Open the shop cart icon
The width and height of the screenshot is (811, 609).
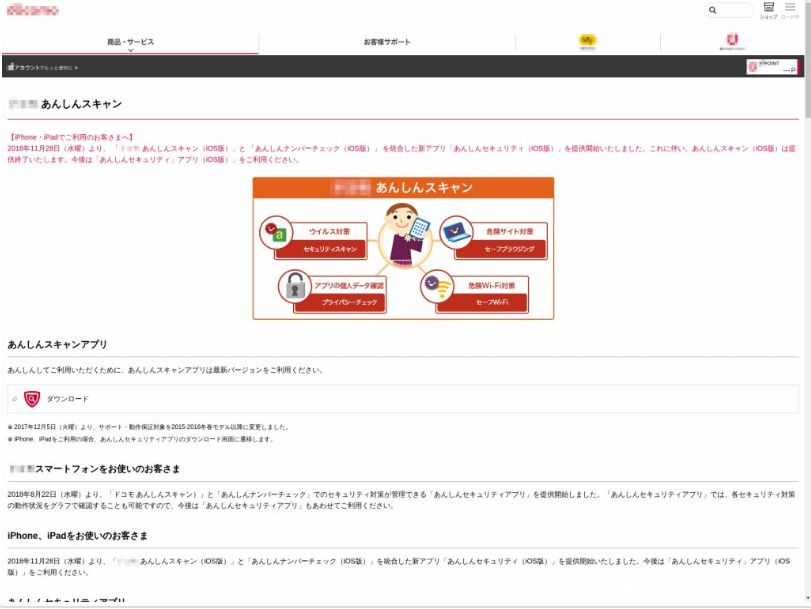(x=768, y=8)
